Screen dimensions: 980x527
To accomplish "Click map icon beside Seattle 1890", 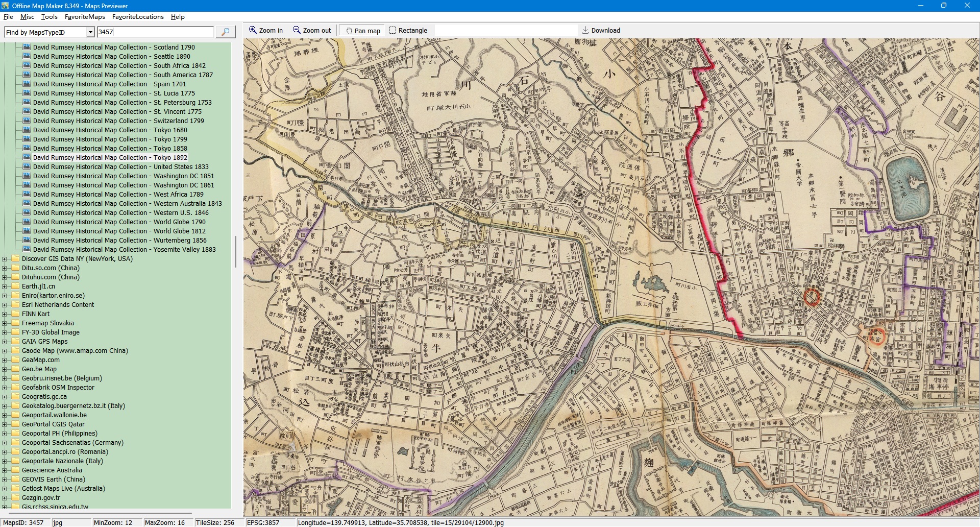I will (x=27, y=57).
